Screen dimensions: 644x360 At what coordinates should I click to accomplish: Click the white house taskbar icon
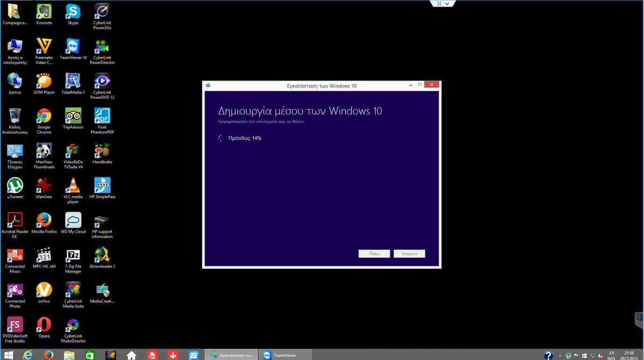[131, 355]
